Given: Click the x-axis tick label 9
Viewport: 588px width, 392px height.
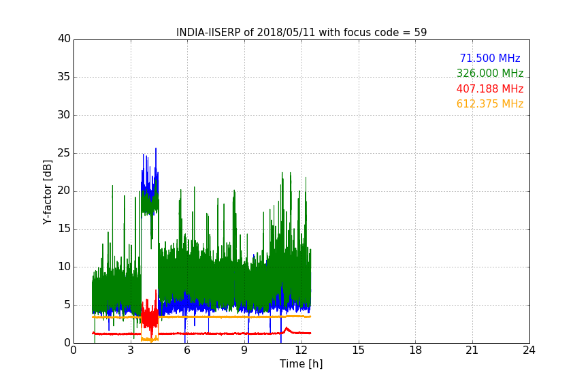Looking at the screenshot, I should coord(244,350).
